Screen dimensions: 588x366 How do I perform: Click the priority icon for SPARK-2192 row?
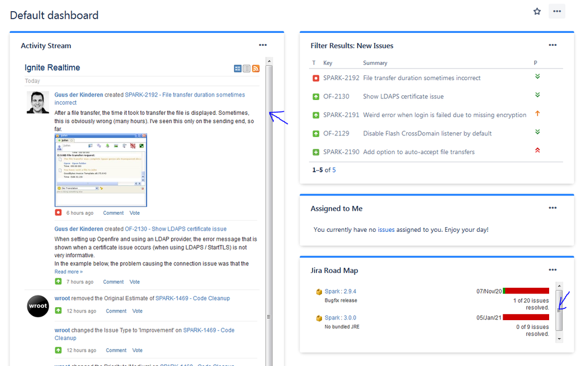pyautogui.click(x=537, y=76)
